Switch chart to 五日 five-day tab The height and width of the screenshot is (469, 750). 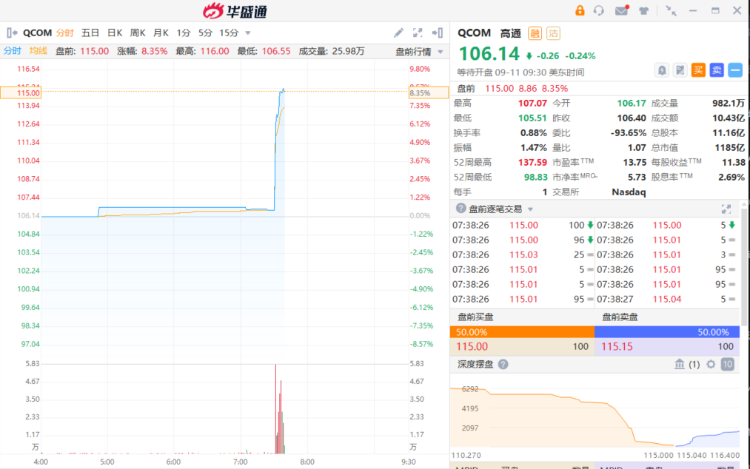click(90, 33)
